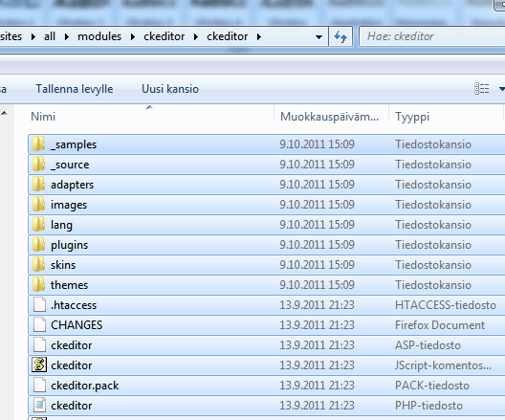
Task: Click the navigation pane scroll up arrow
Action: tap(4, 113)
